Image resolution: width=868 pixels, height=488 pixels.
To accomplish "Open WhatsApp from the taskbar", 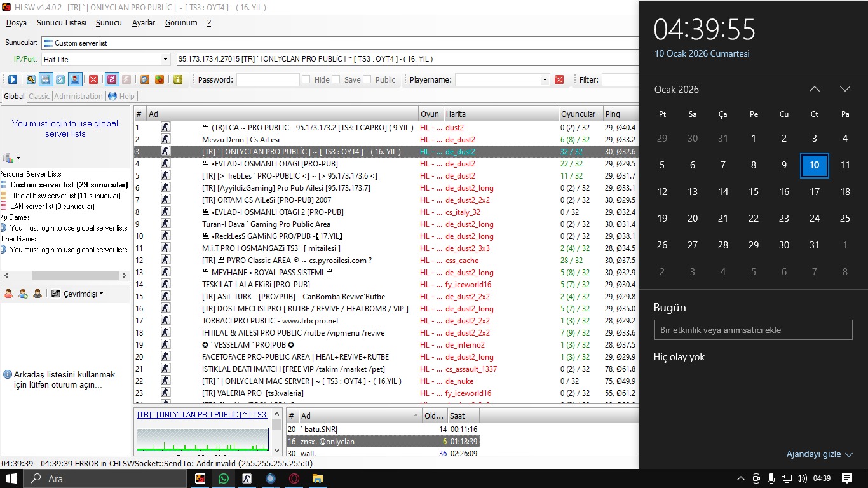I will point(223,478).
